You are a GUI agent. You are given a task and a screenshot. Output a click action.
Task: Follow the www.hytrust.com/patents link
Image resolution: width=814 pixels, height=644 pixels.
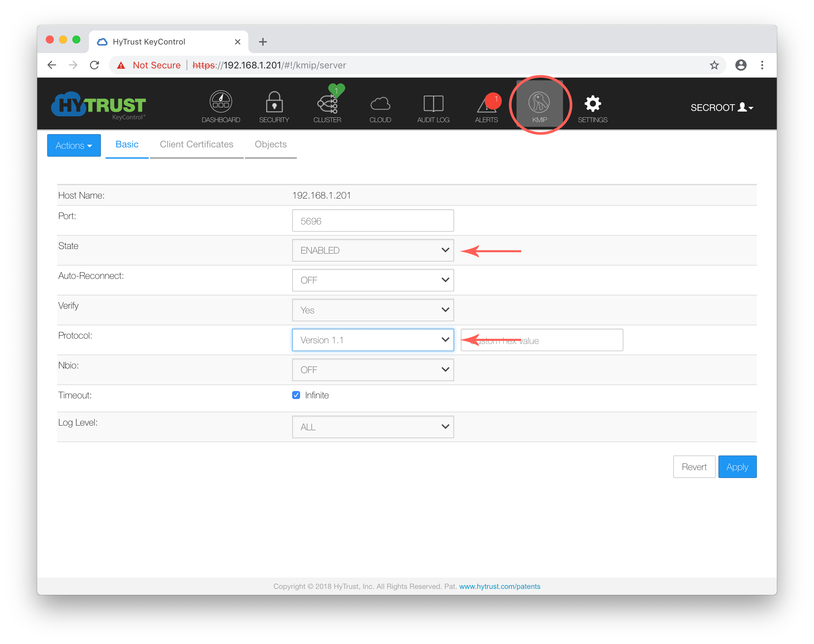pos(500,586)
